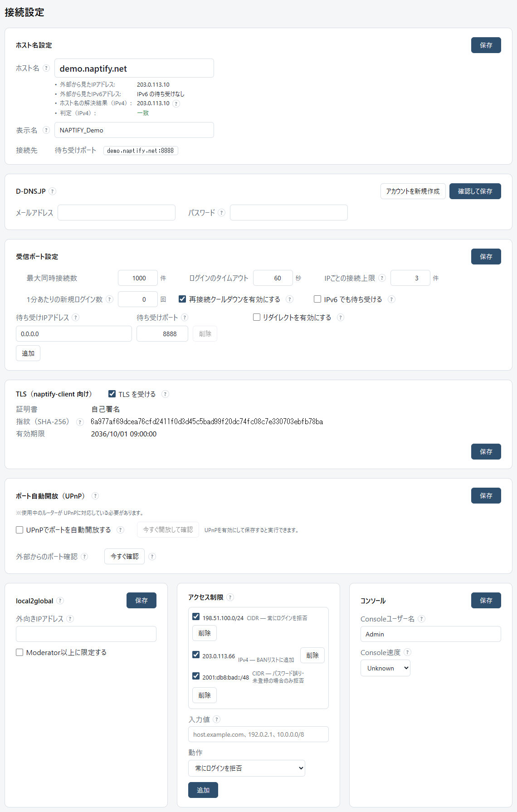Open help icon right of 今すぐ確認 button
This screenshot has height=812, width=517.
point(152,557)
